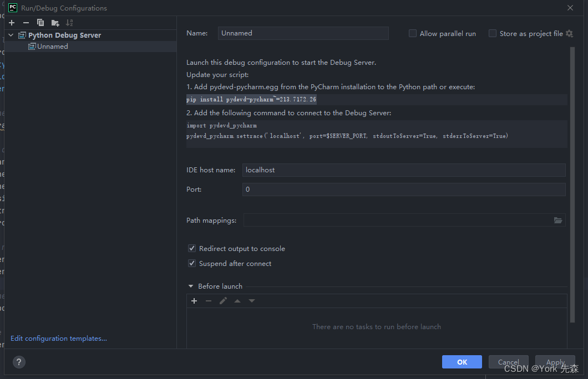
Task: Focus the IDE host name field
Action: click(404, 170)
